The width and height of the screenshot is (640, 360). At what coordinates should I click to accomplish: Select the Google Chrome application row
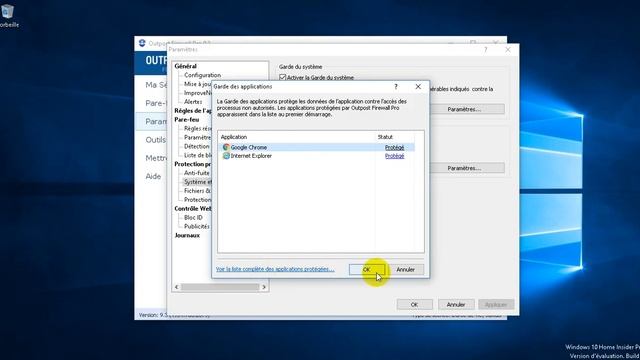317,147
